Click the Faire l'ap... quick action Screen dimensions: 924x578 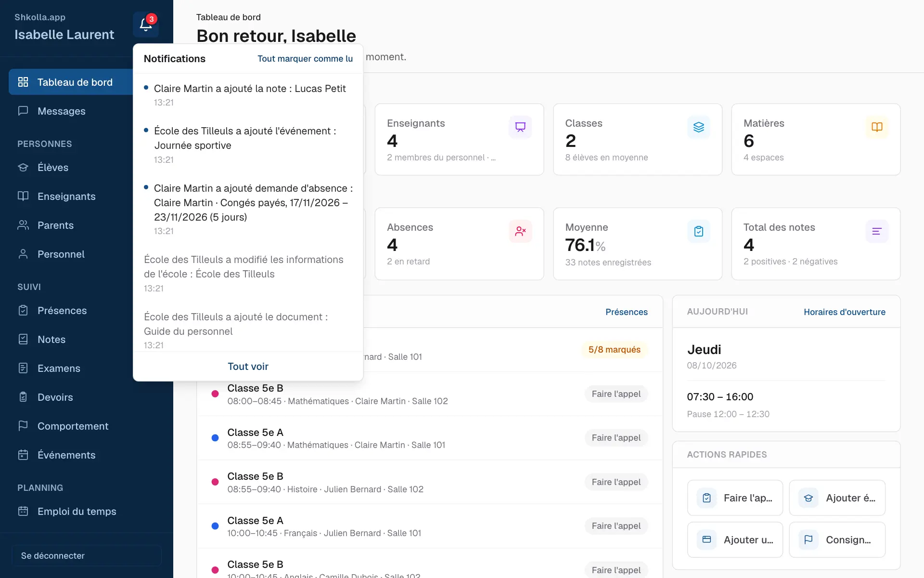(x=735, y=498)
